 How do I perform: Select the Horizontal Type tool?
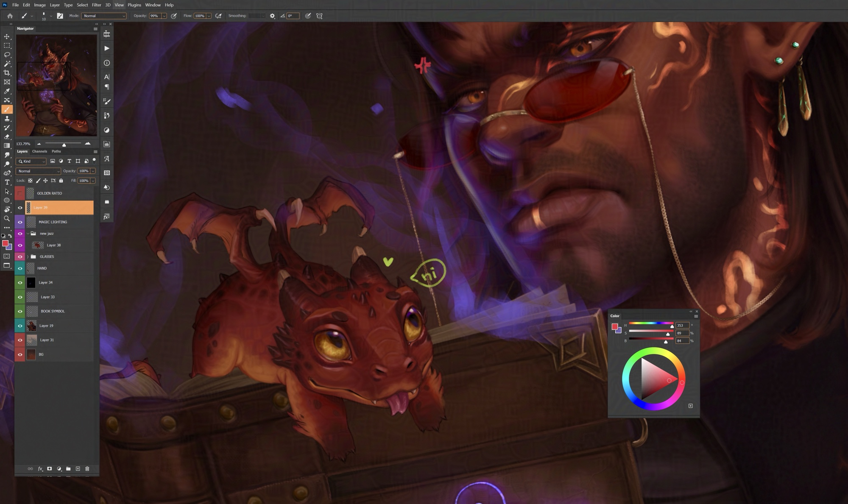[7, 182]
